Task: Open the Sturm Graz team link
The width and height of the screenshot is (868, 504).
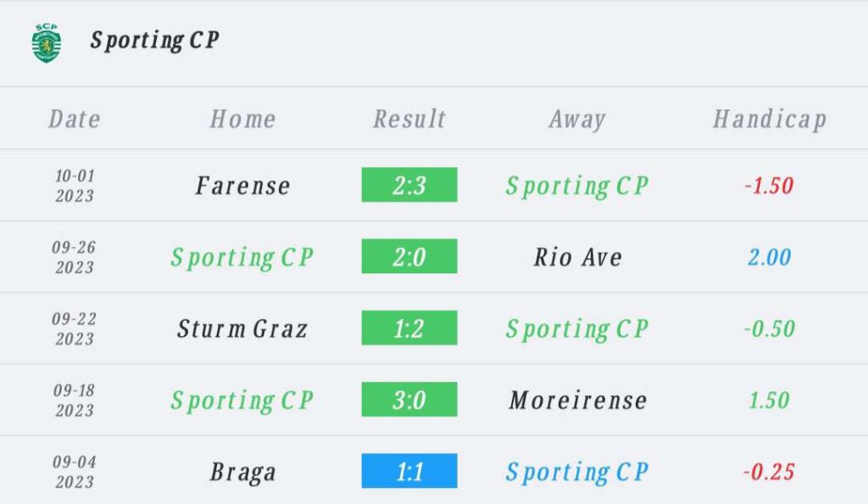Action: [242, 328]
